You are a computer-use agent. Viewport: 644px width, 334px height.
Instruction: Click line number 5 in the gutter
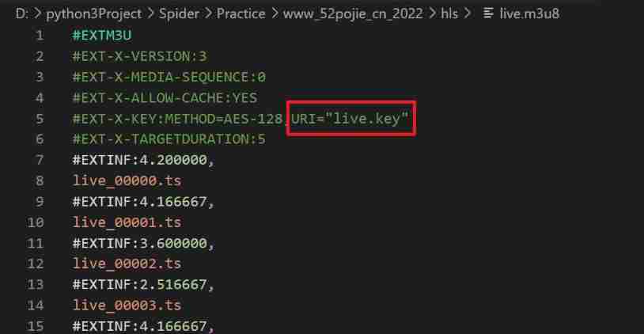click(40, 119)
